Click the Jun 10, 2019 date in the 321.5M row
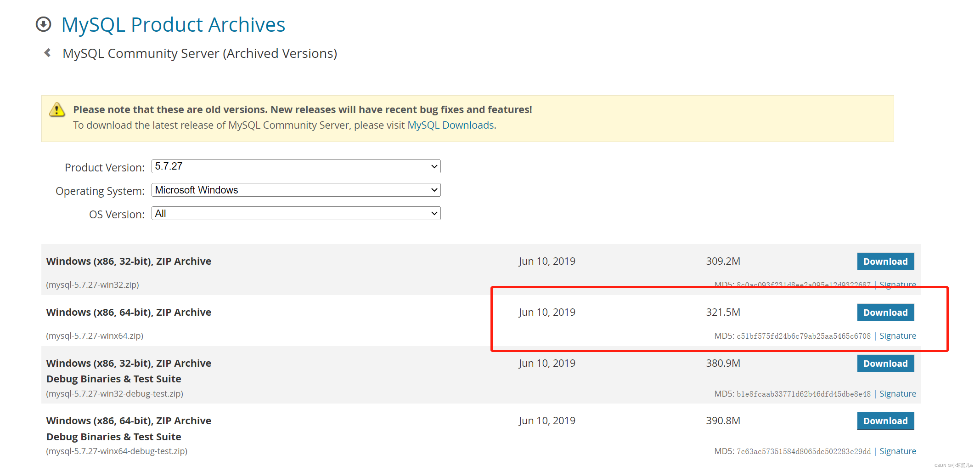The image size is (980, 472). (x=547, y=313)
